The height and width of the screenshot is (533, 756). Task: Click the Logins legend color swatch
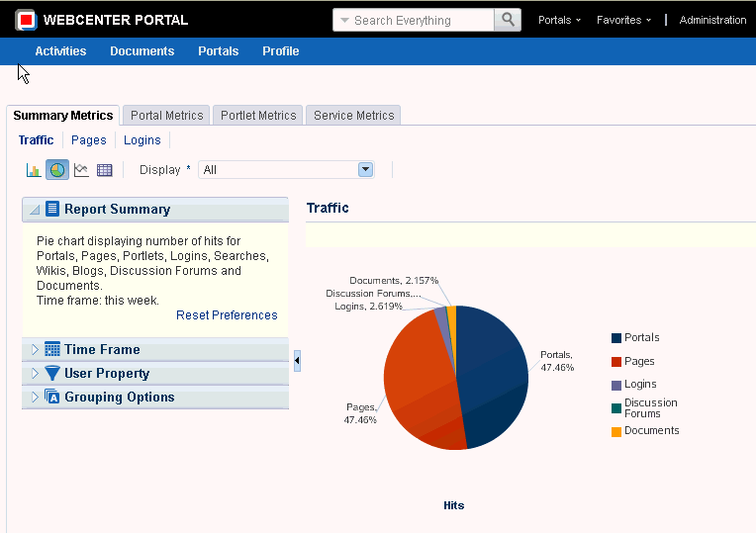click(616, 385)
